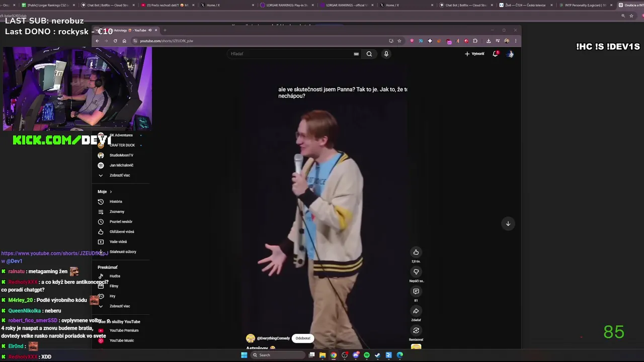Open Discord from taskbar
Screen dimensions: 644x362
356,355
